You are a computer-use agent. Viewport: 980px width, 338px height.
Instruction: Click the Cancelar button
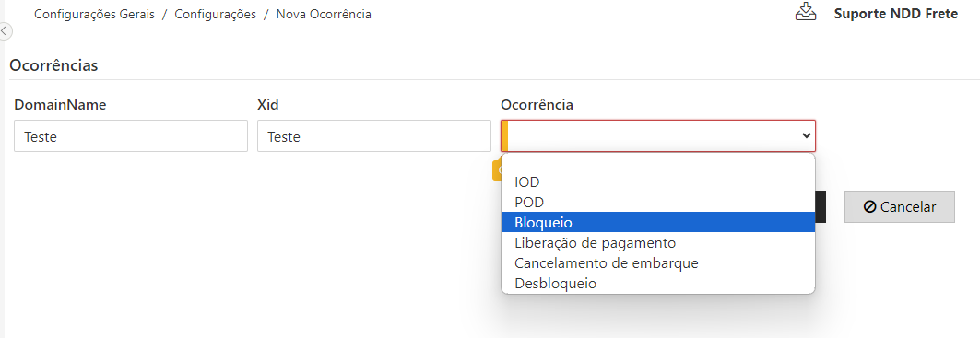[x=900, y=207]
